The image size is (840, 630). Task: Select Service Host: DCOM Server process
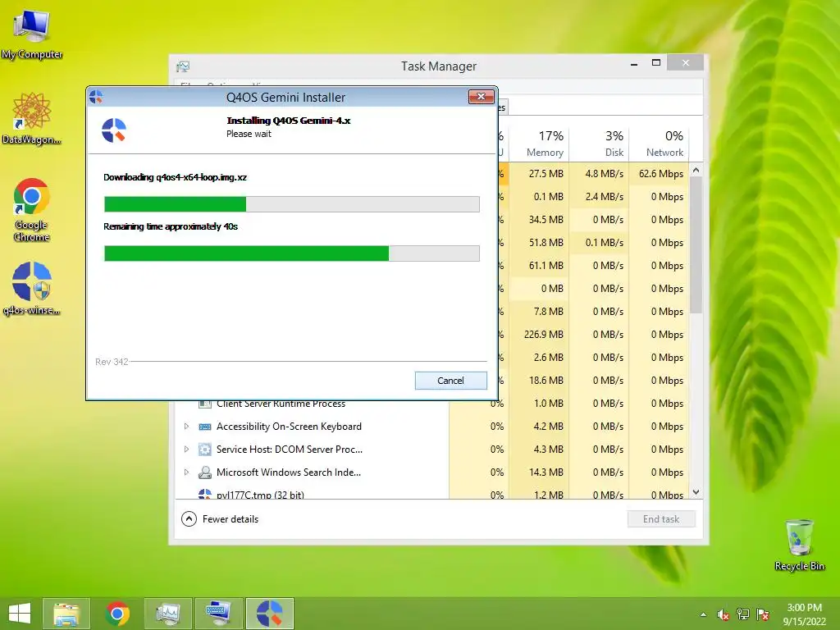(432, 450)
